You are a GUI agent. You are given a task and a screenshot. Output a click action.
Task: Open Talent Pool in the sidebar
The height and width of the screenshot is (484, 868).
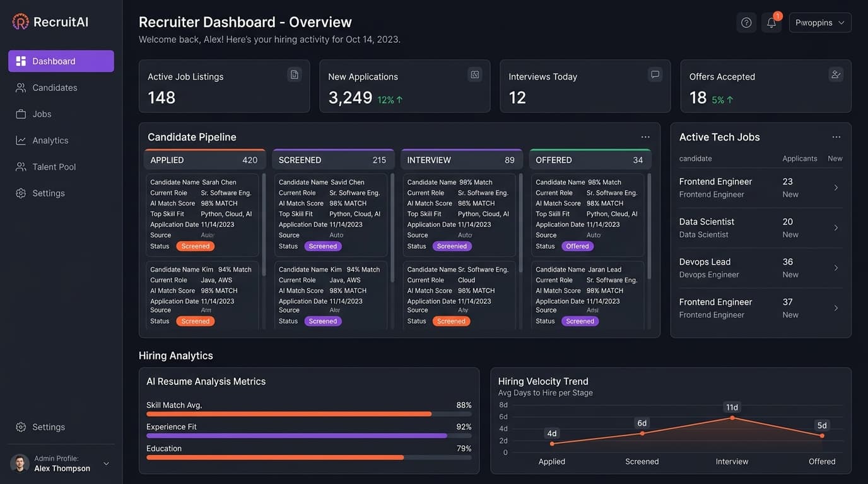point(61,167)
